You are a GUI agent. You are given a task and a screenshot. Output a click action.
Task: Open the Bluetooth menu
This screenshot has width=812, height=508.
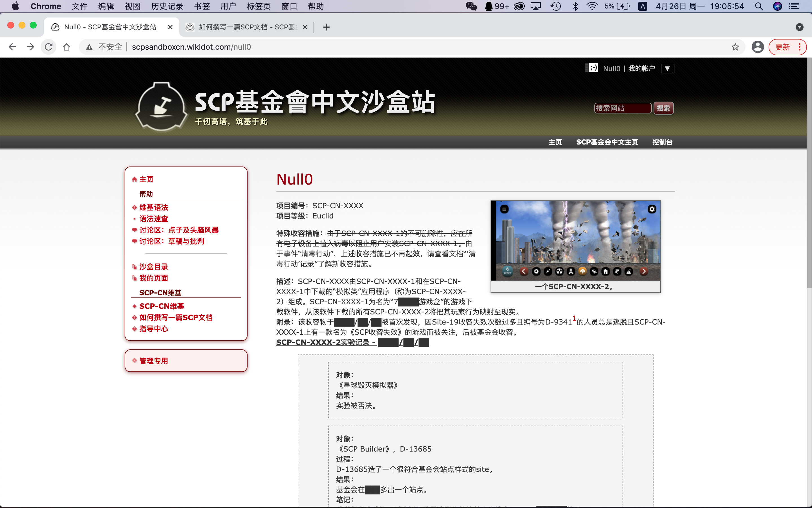[575, 6]
